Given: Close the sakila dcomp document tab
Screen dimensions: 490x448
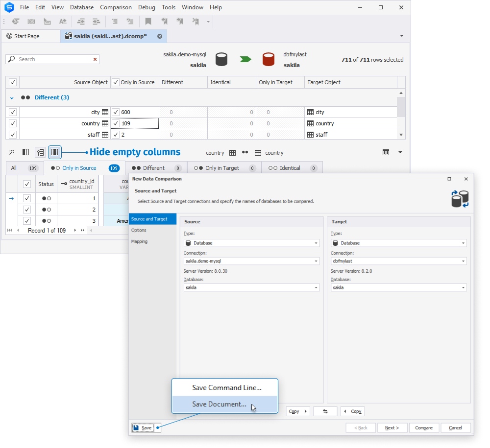Looking at the screenshot, I should pyautogui.click(x=160, y=36).
